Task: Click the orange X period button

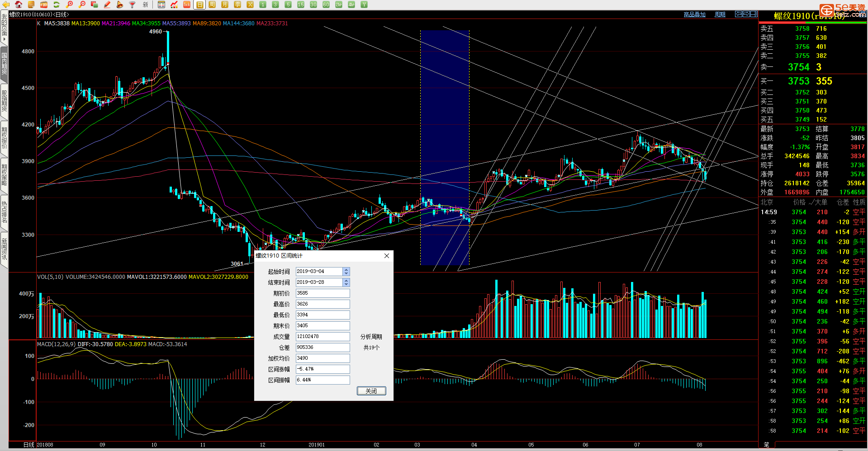Action: [x=250, y=5]
